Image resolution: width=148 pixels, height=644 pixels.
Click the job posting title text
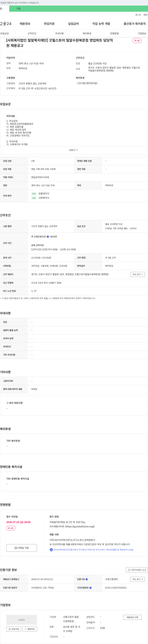pos(60,43)
